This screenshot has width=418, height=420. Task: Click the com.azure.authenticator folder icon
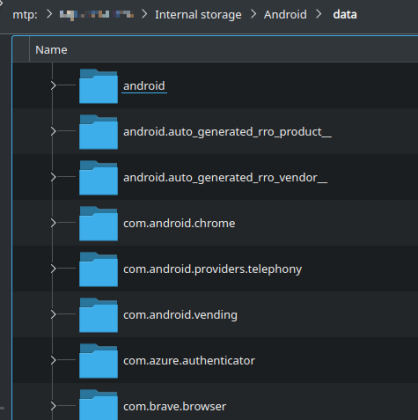pyautogui.click(x=98, y=361)
